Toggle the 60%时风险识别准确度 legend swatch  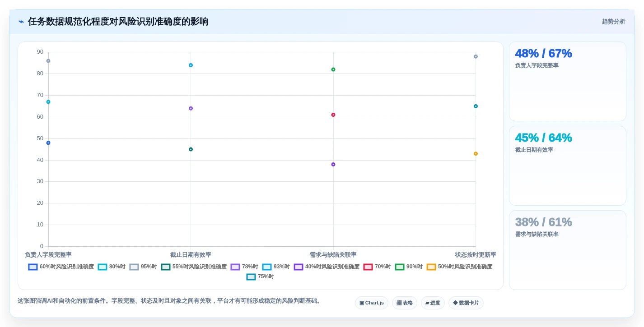(33, 267)
